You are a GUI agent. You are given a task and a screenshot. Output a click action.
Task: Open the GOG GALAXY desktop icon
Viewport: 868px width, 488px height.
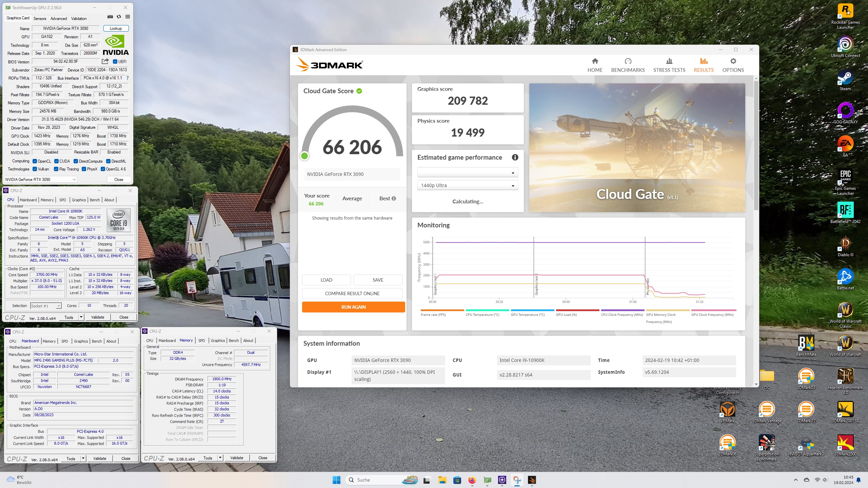click(x=845, y=113)
